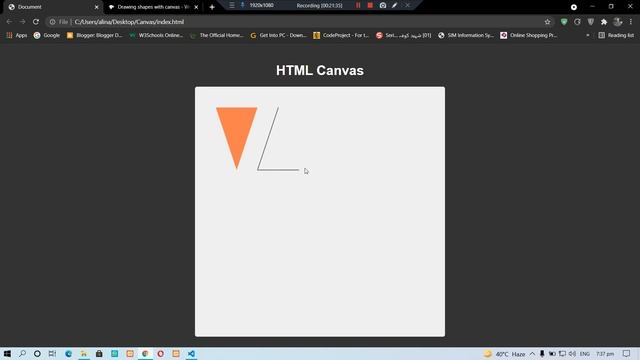Open the volume control in system tray
The height and width of the screenshot is (360, 640).
tap(572, 354)
